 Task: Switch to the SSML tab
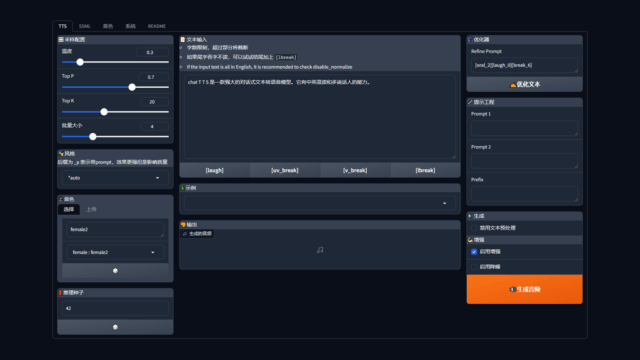[84, 26]
